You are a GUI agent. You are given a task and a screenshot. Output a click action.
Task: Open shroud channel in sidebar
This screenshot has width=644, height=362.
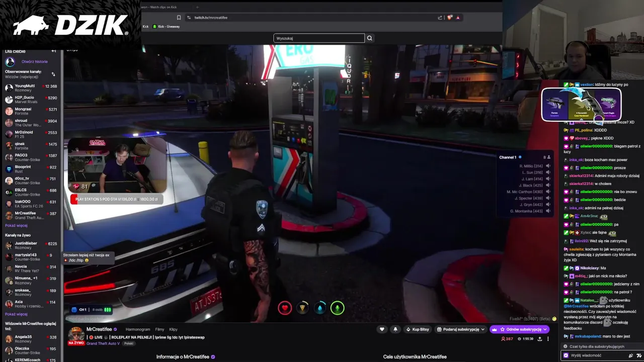31,123
